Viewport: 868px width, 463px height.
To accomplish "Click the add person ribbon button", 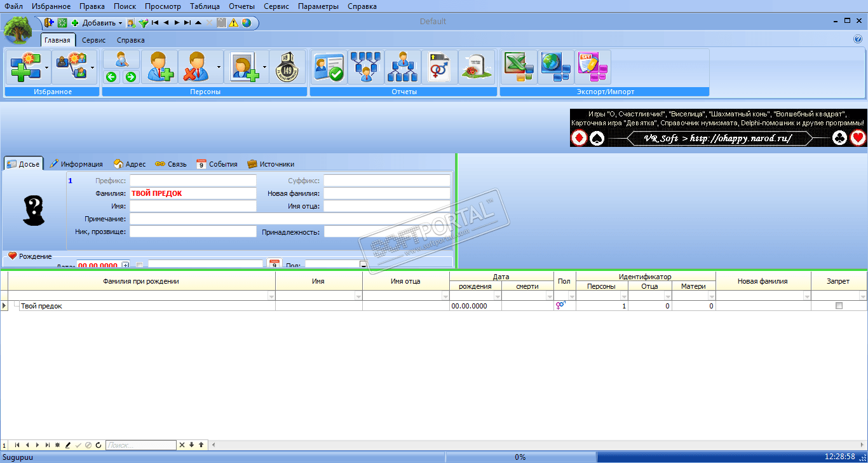I will pos(159,67).
